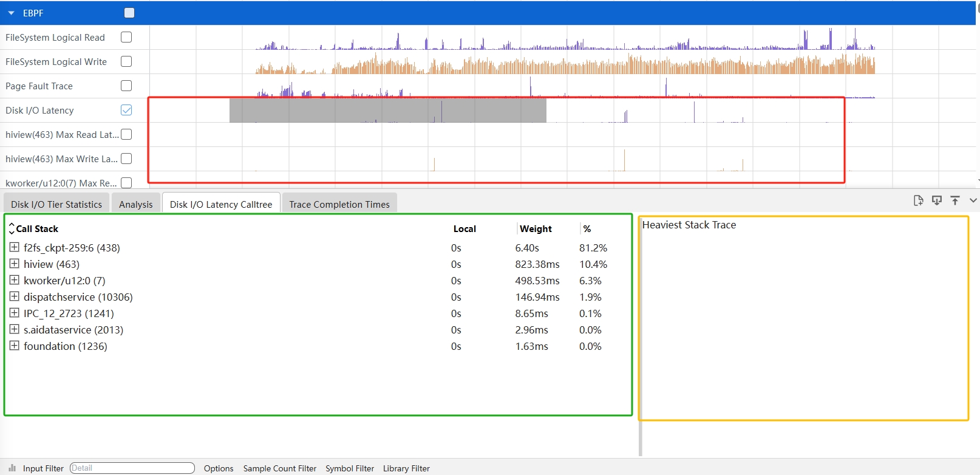Image resolution: width=980 pixels, height=475 pixels.
Task: Click the import/download arrow icon in tab bar
Action: (937, 200)
